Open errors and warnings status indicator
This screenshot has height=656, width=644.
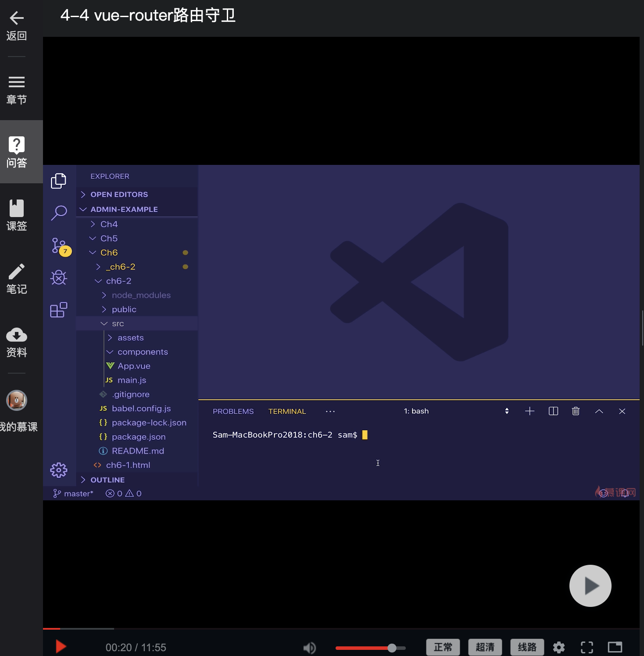coord(124,493)
